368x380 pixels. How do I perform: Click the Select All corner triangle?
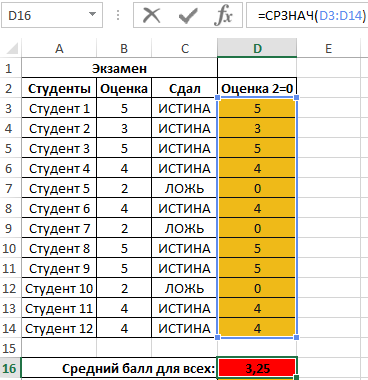coord(11,48)
